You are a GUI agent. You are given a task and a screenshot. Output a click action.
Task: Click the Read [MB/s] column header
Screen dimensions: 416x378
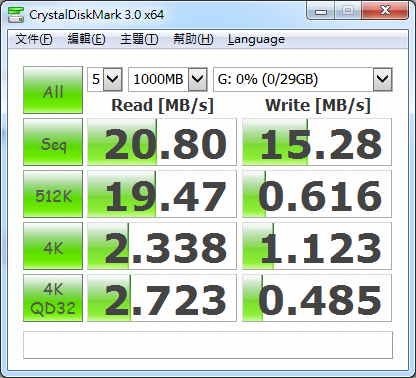click(162, 106)
